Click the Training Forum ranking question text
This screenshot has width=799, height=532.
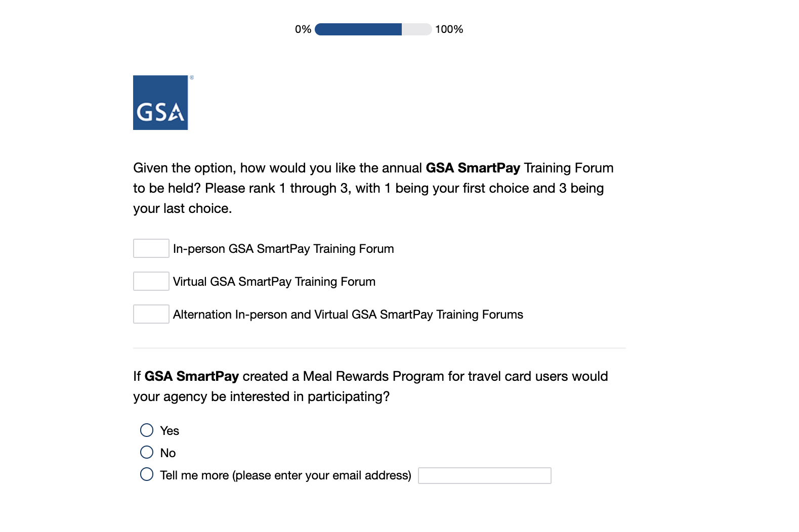tap(373, 188)
